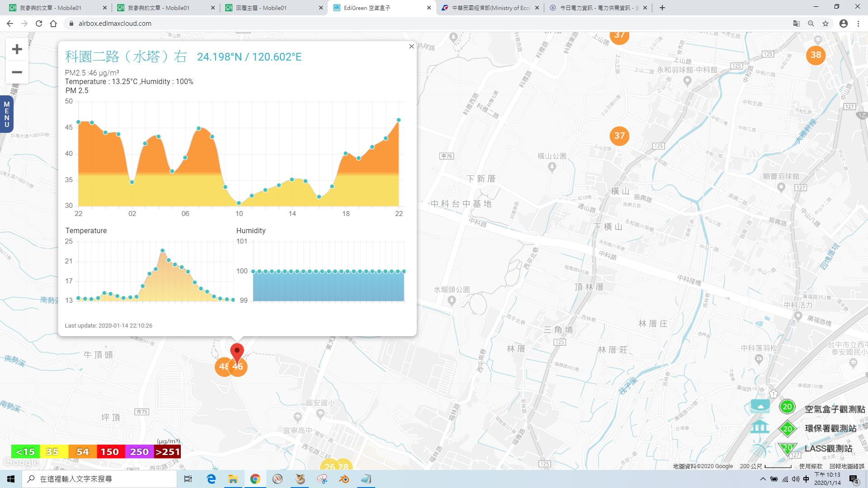Viewport: 868px width, 488px height.
Task: Reload the current page
Action: [x=39, y=23]
